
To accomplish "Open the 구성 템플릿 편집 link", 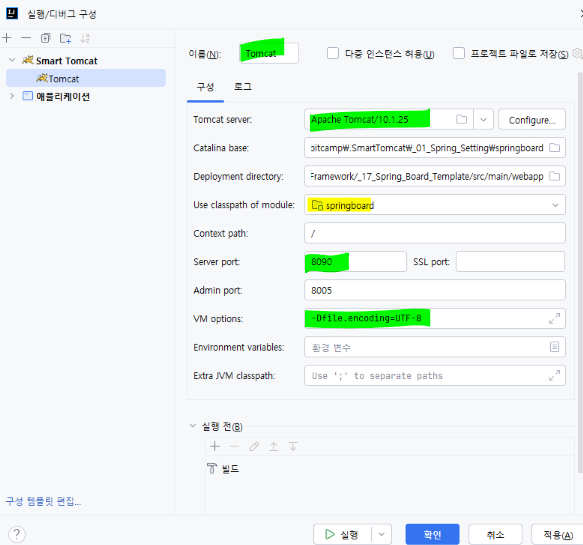I will coord(43,501).
